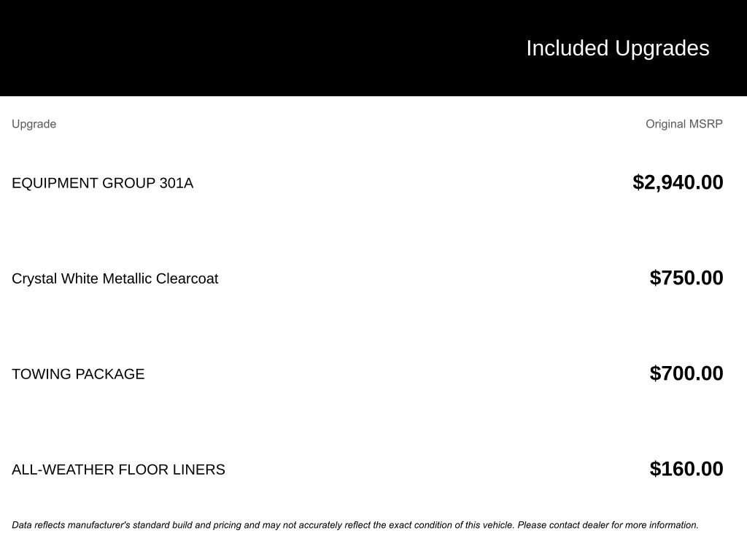The width and height of the screenshot is (747, 560).
Task: Click the $750.00 paint price
Action: (686, 278)
